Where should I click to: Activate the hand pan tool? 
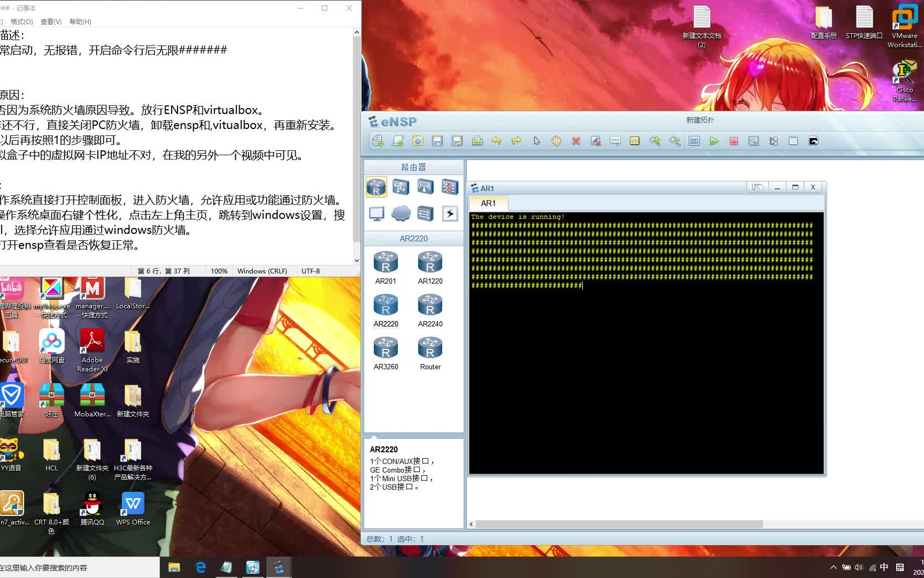(x=556, y=141)
